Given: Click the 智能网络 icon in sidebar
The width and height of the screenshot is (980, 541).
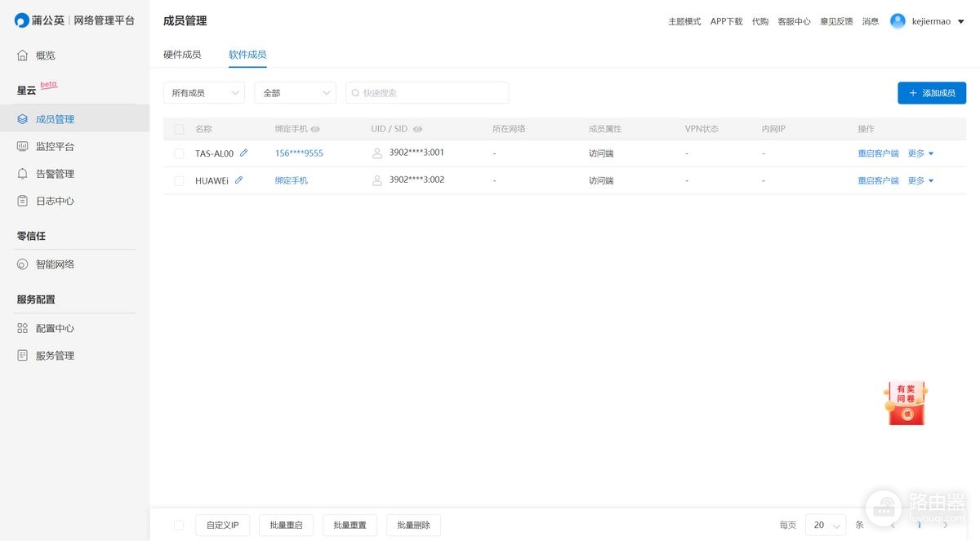Looking at the screenshot, I should pyautogui.click(x=23, y=264).
